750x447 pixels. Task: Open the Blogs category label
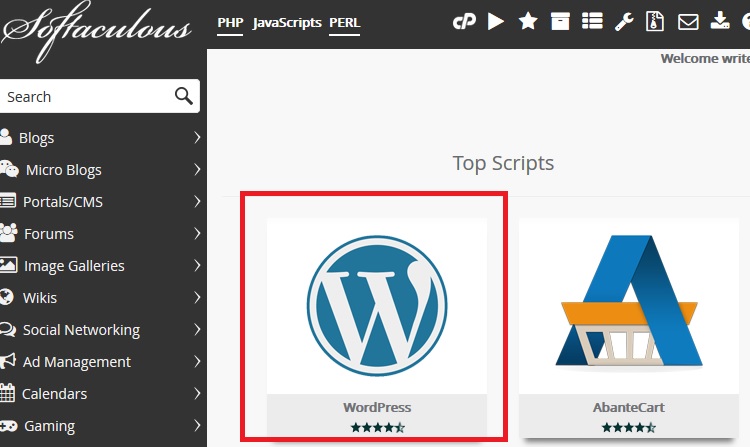(36, 138)
